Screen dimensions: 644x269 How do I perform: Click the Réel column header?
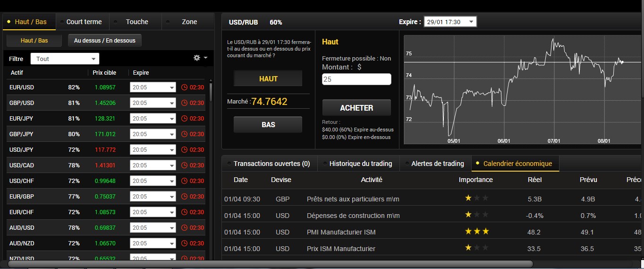[534, 180]
